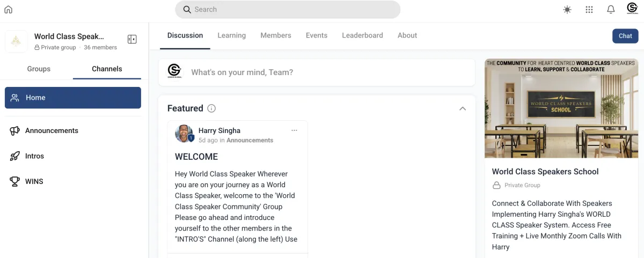The width and height of the screenshot is (644, 258).
Task: Collapse the sidebar panel icon
Action: pos(132,39)
